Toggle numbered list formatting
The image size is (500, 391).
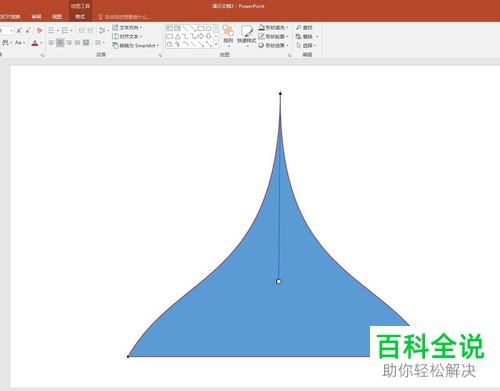pyautogui.click(x=65, y=31)
